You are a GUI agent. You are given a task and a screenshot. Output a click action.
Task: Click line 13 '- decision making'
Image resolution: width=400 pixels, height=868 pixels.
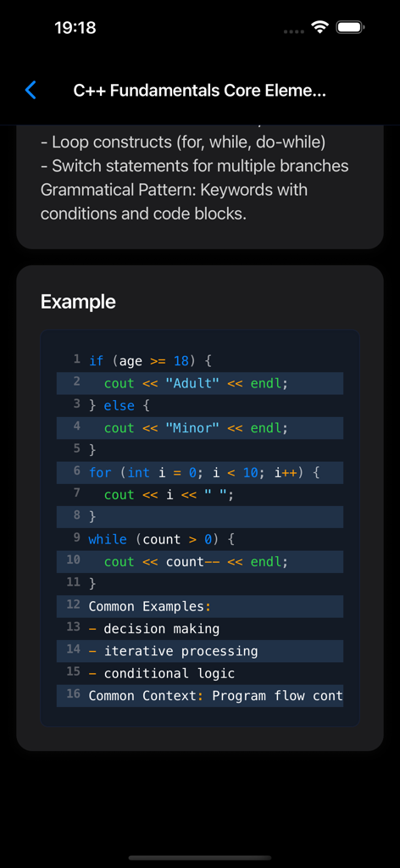200,629
